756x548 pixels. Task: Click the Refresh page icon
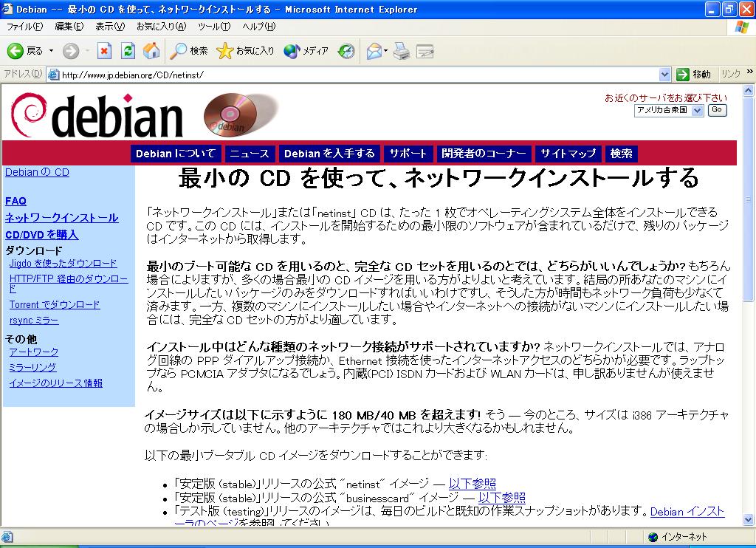tap(128, 51)
